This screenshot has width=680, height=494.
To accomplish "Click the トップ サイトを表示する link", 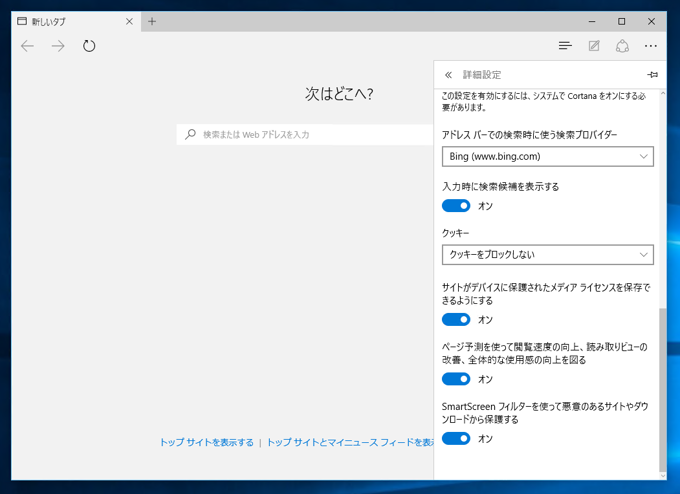I will pyautogui.click(x=207, y=442).
